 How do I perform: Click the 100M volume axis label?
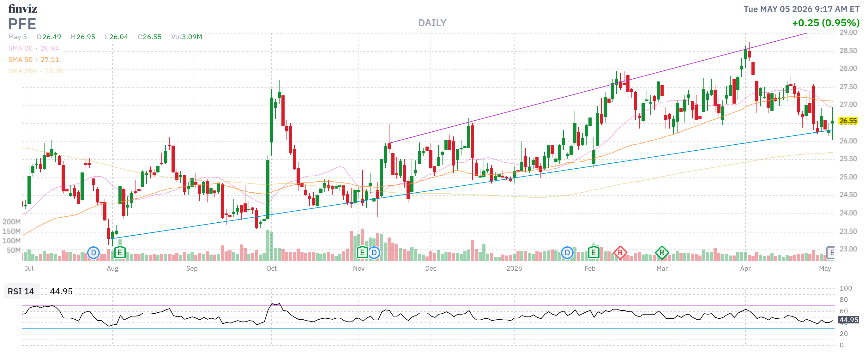[x=11, y=241]
